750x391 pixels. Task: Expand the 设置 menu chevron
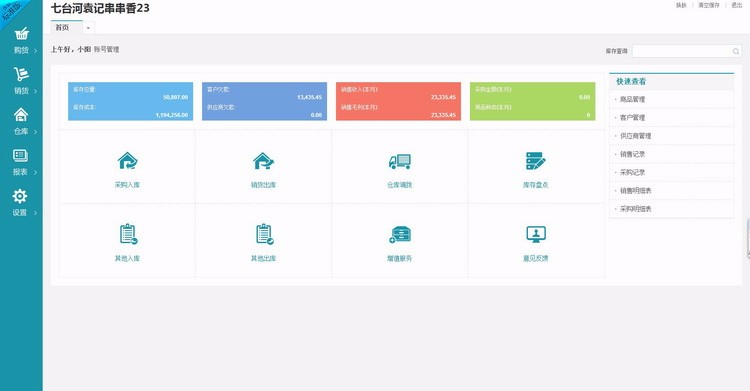point(35,213)
